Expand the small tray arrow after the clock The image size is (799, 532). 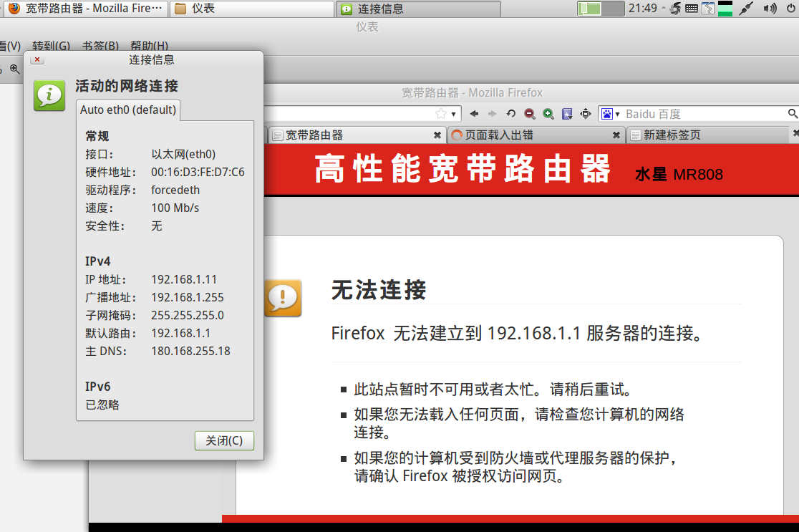click(x=663, y=8)
